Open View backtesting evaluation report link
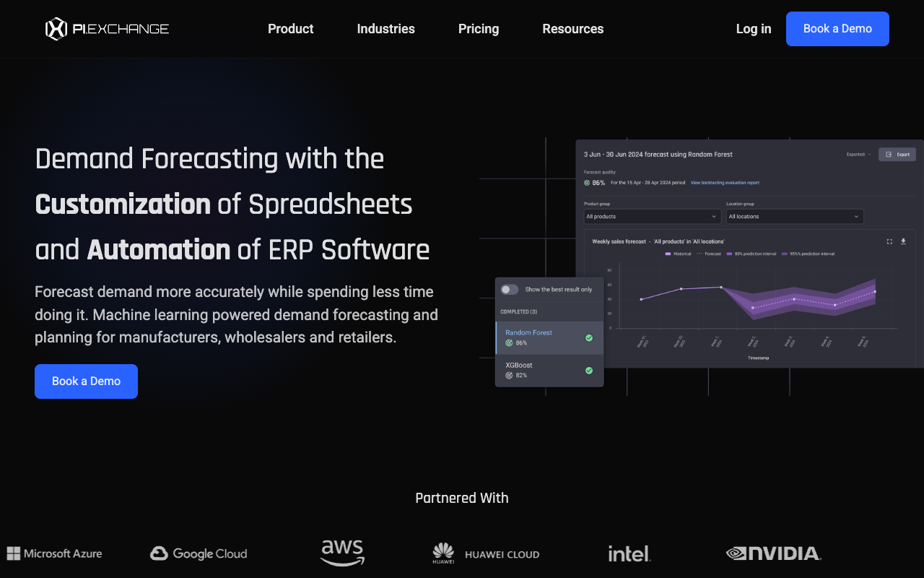The height and width of the screenshot is (578, 924). click(x=725, y=183)
